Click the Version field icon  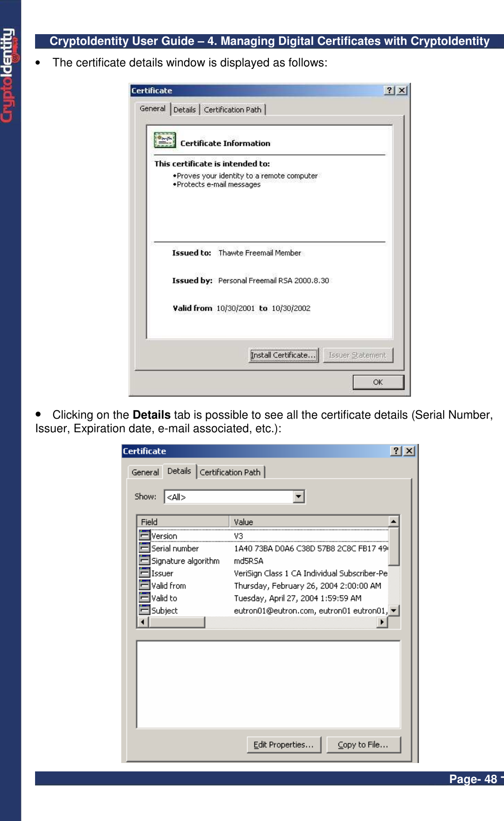pyautogui.click(x=144, y=535)
